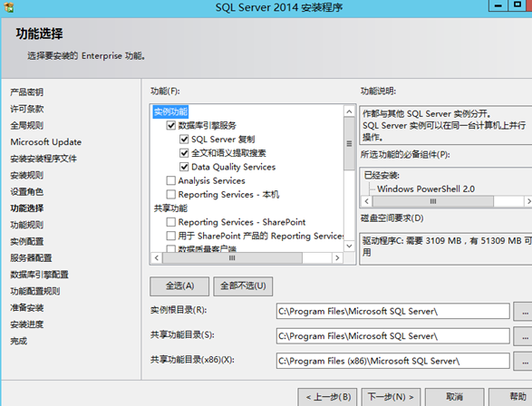Click feature list scroll-up arrow

349,111
